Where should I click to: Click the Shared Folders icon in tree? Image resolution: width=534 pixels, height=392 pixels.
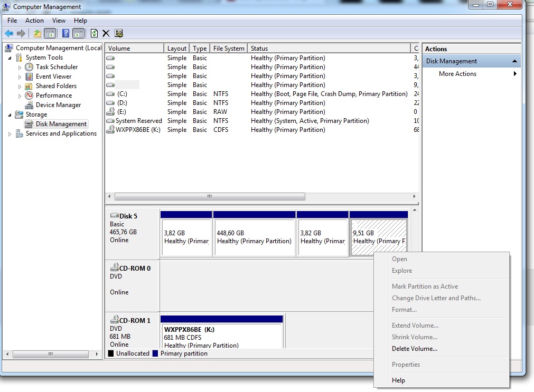coord(29,86)
